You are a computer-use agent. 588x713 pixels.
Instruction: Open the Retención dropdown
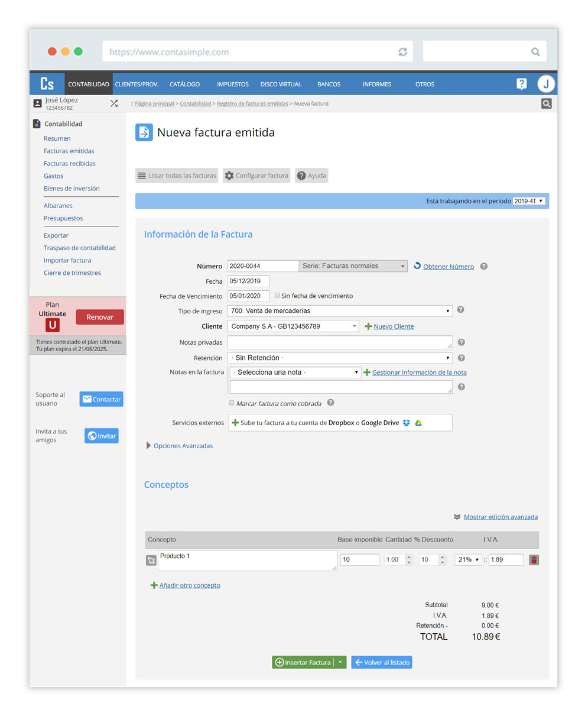(x=340, y=358)
